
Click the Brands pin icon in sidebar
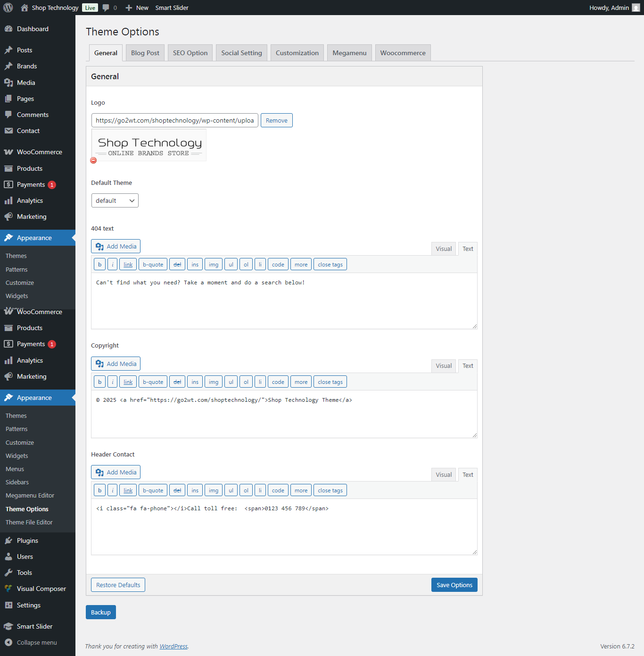[8, 66]
